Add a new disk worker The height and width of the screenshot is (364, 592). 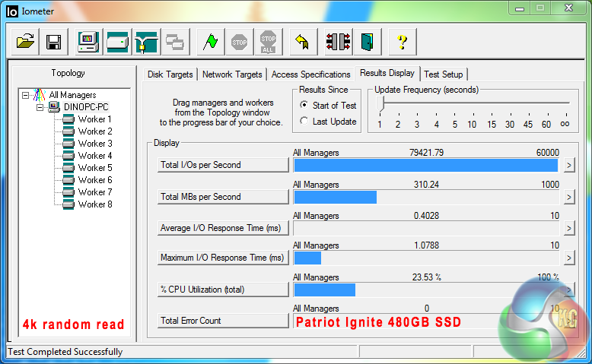tap(117, 42)
